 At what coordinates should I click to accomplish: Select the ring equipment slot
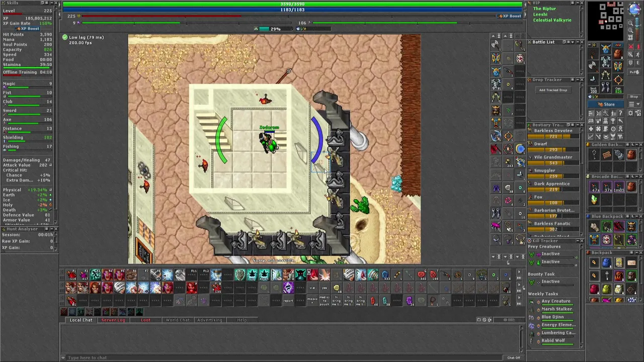pos(618,80)
